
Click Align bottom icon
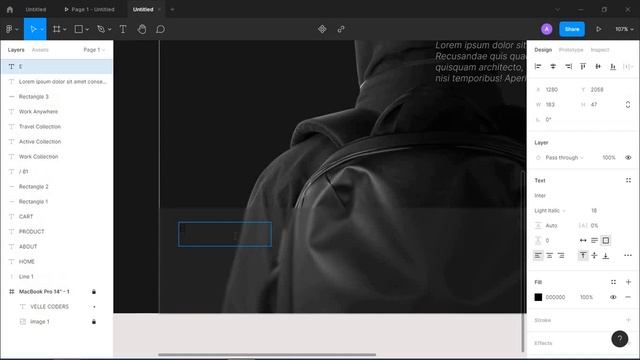tap(613, 67)
